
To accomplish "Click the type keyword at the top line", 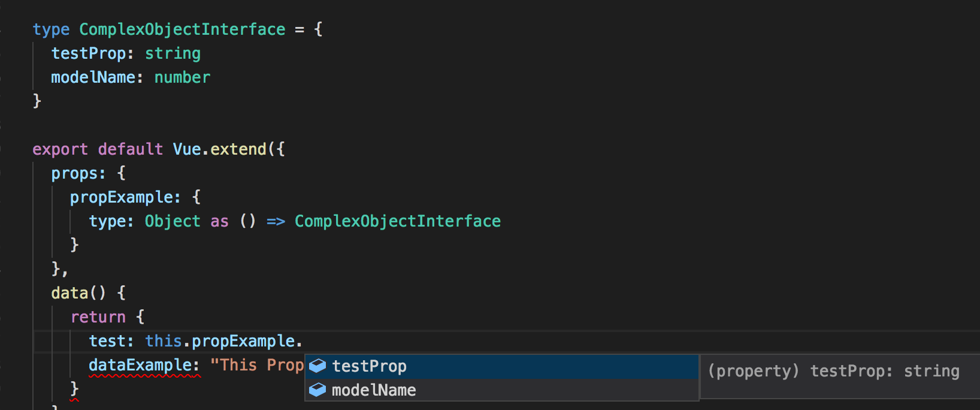I will (51, 29).
